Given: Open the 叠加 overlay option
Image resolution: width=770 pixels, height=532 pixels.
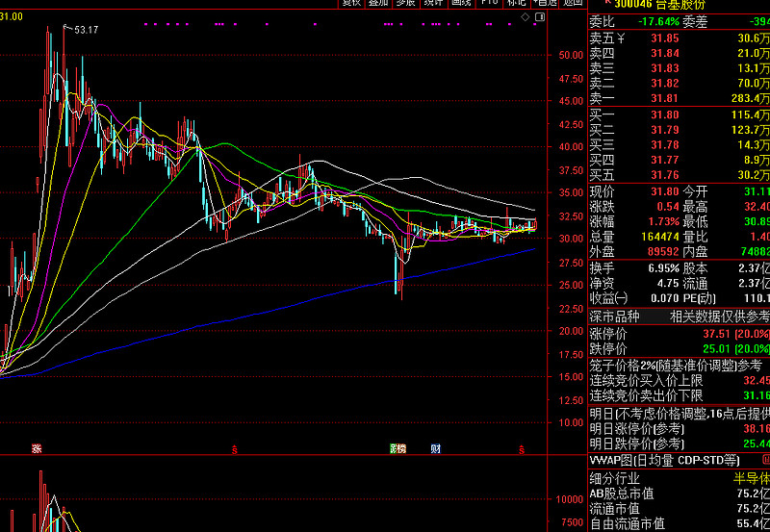Looking at the screenshot, I should 379,3.
